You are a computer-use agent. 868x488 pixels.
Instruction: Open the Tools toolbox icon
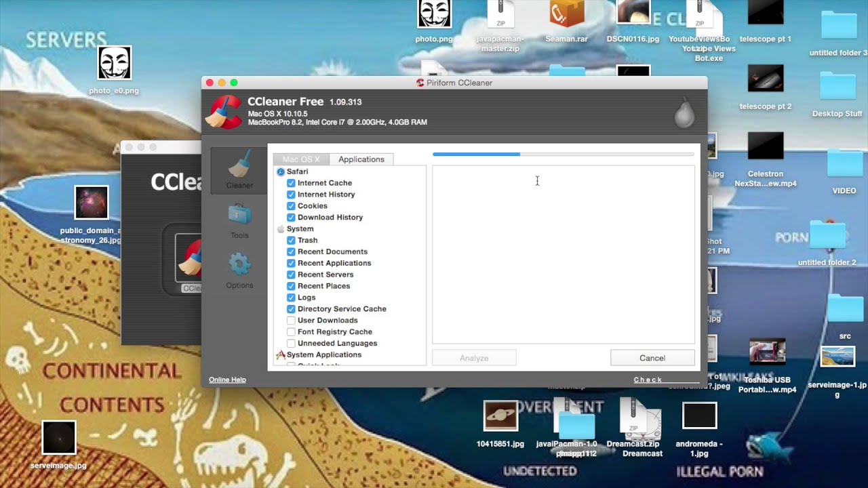239,216
